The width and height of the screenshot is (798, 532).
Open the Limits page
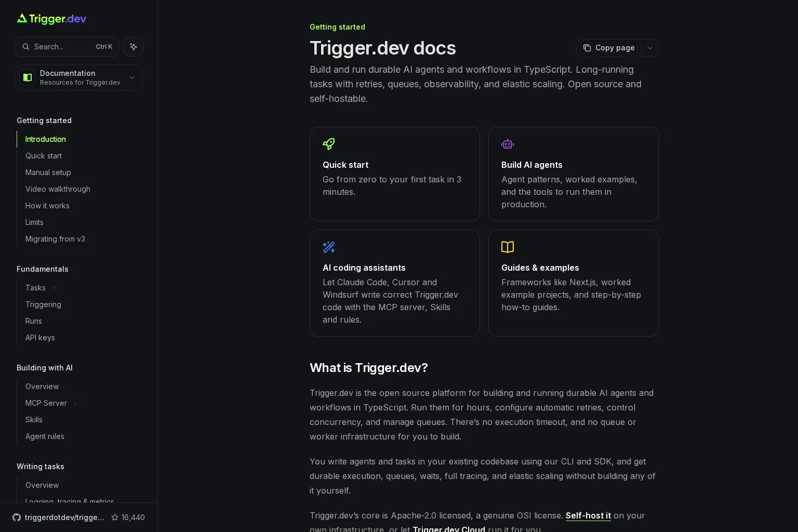[x=34, y=222]
